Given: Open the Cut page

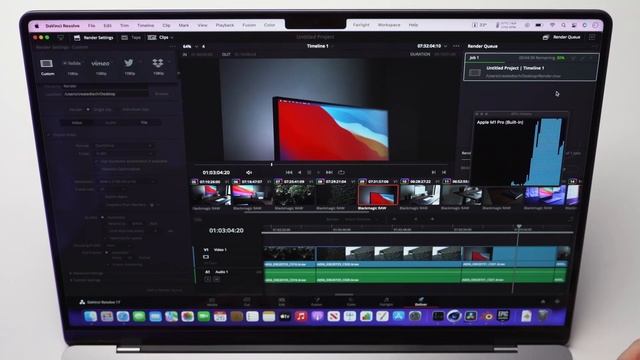Looking at the screenshot, I should (x=247, y=302).
